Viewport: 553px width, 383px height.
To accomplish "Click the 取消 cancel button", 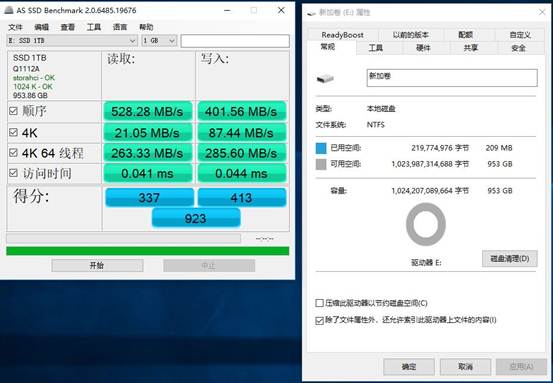I will tap(465, 367).
